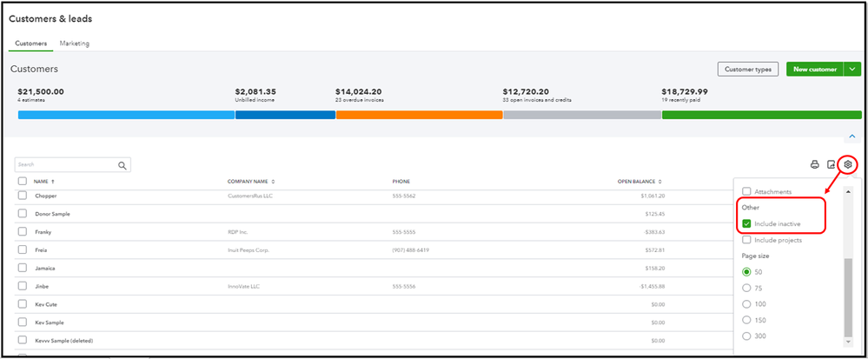Click the export to Excel icon

coord(831,164)
